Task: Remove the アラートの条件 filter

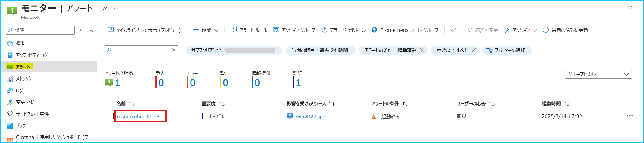Action: pyautogui.click(x=422, y=50)
